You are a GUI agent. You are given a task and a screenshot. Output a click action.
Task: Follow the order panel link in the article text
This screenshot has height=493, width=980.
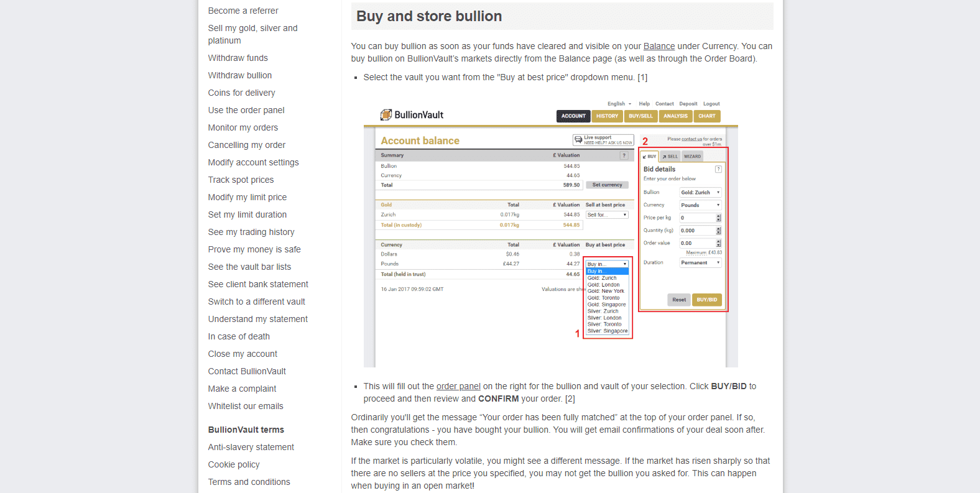[458, 386]
